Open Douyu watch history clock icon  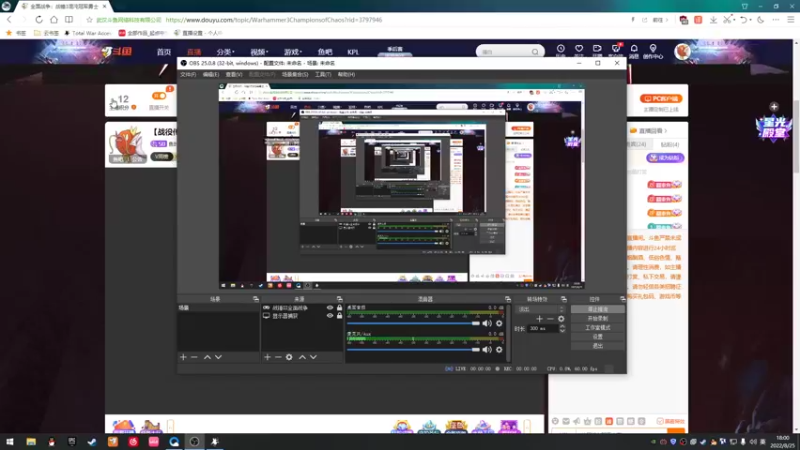pyautogui.click(x=560, y=50)
